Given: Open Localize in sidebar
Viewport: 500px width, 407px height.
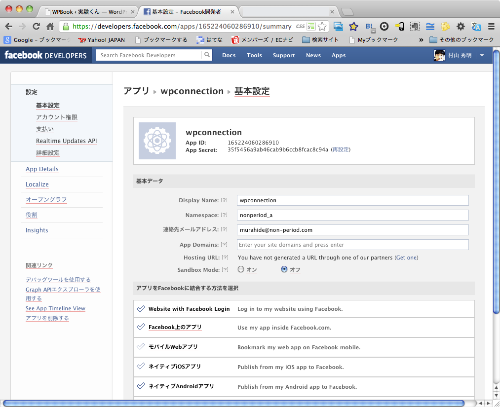Looking at the screenshot, I should pos(37,184).
